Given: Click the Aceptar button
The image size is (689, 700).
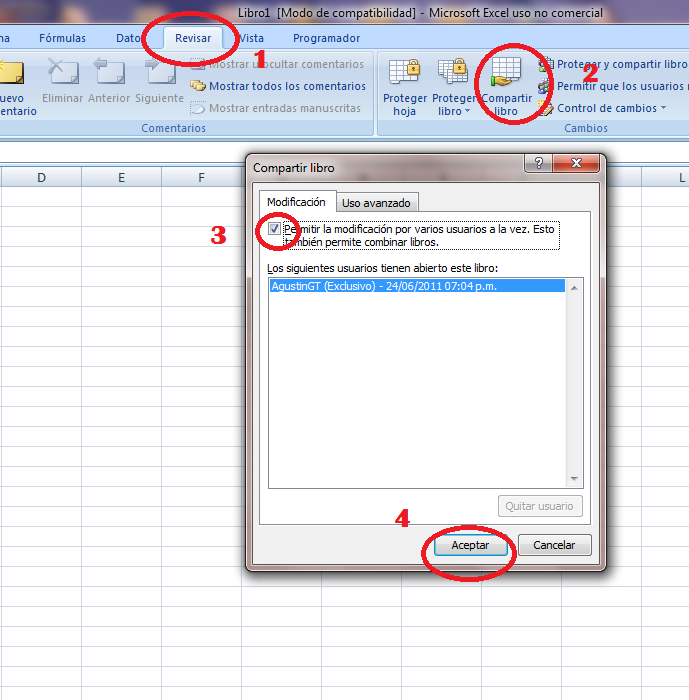Looking at the screenshot, I should tap(470, 545).
